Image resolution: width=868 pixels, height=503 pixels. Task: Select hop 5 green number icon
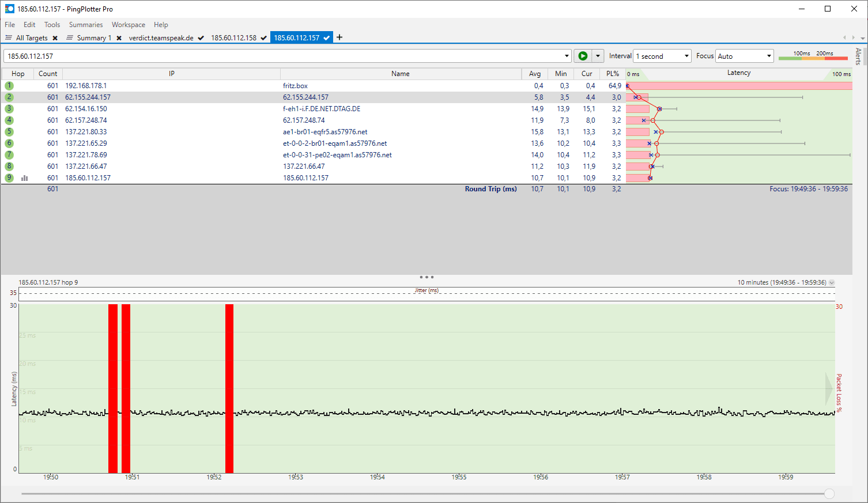(x=9, y=131)
